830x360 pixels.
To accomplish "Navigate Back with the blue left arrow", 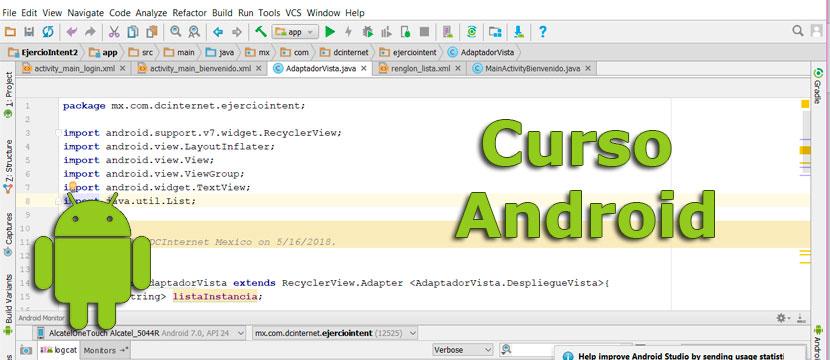I will point(218,32).
